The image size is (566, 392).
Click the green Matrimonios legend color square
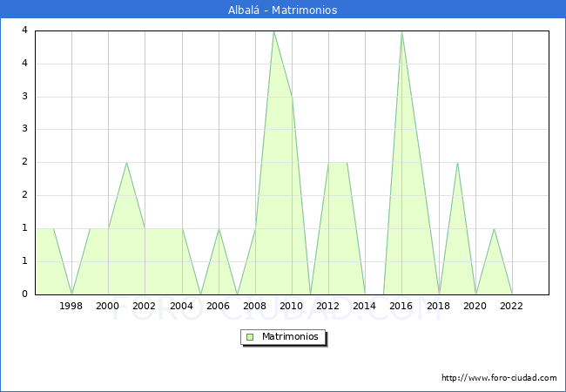pos(249,337)
